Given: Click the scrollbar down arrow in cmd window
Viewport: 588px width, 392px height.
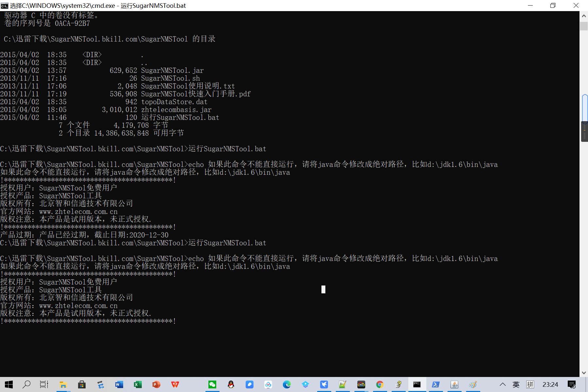Looking at the screenshot, I should (x=584, y=373).
